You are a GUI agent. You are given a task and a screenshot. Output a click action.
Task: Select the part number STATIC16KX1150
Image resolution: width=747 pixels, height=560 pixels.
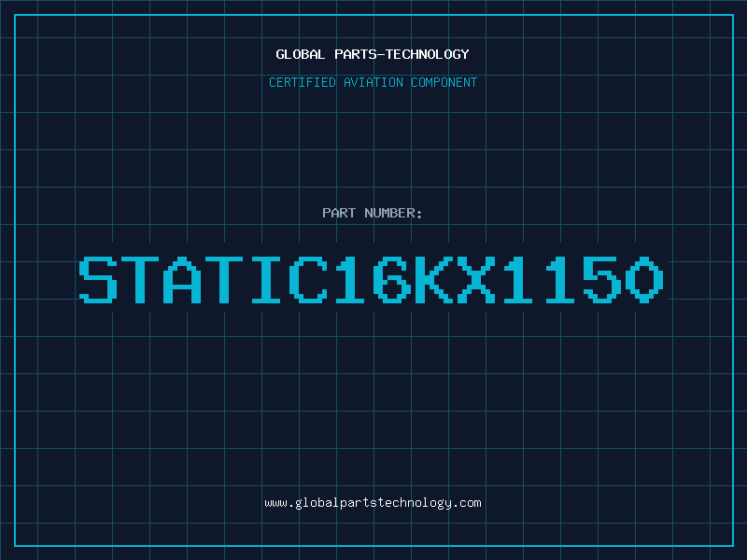pos(371,280)
